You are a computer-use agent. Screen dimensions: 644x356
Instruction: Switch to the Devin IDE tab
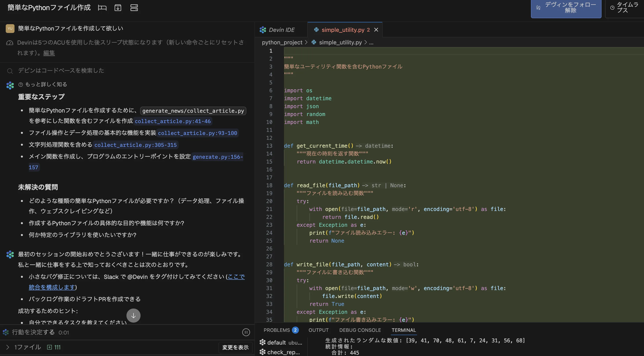coord(282,30)
